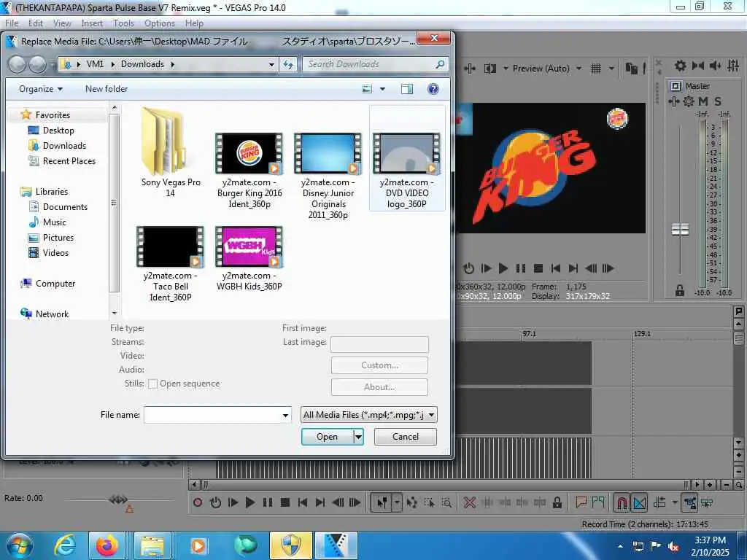747x560 pixels.
Task: Toggle Automatic Crossfades icon
Action: [x=639, y=502]
